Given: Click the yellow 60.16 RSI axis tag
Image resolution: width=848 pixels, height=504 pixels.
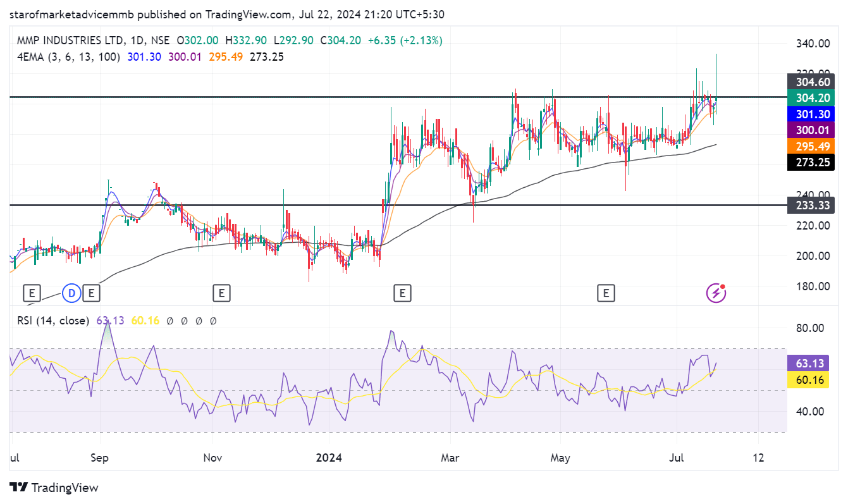Looking at the screenshot, I should pos(808,379).
